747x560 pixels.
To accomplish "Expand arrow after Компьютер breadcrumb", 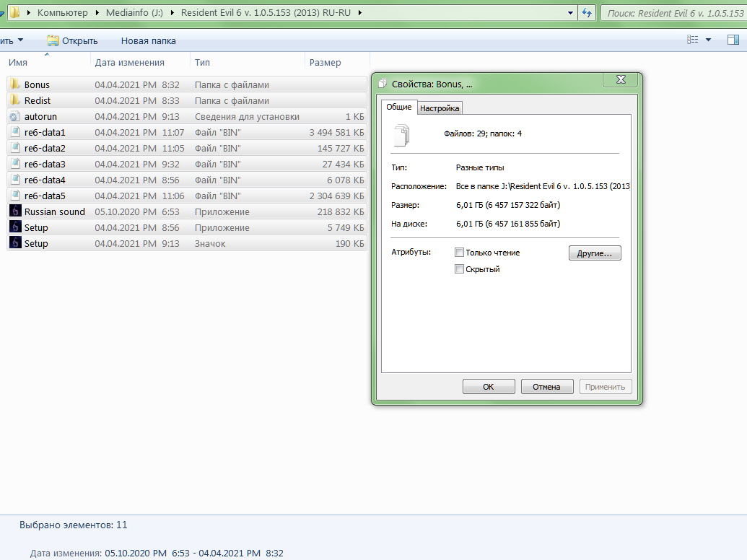I will click(x=97, y=13).
